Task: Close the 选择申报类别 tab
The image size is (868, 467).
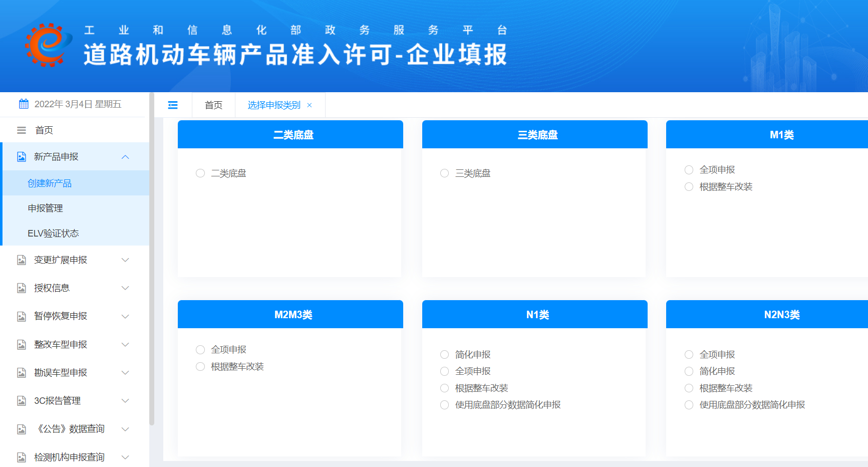Action: pos(310,105)
